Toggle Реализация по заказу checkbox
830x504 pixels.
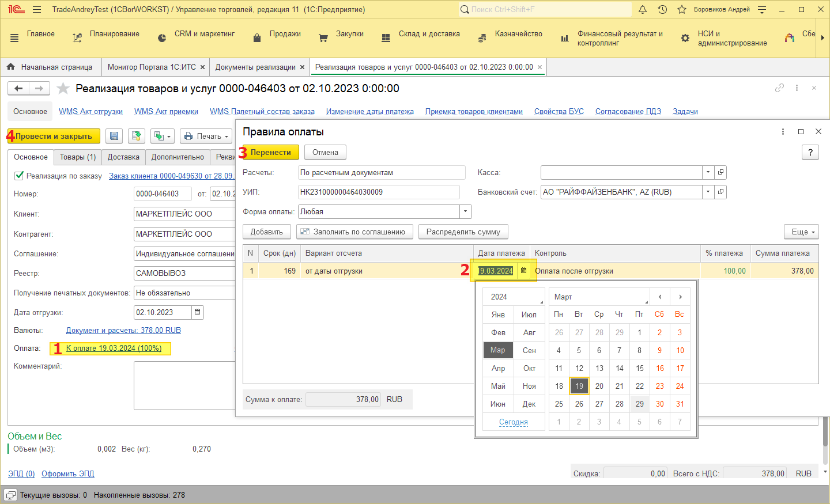click(x=19, y=176)
